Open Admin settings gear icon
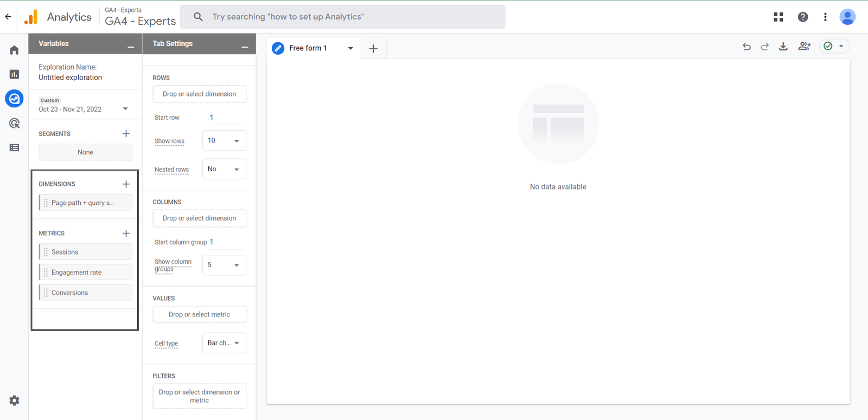Viewport: 868px width, 420px height. pyautogui.click(x=14, y=400)
